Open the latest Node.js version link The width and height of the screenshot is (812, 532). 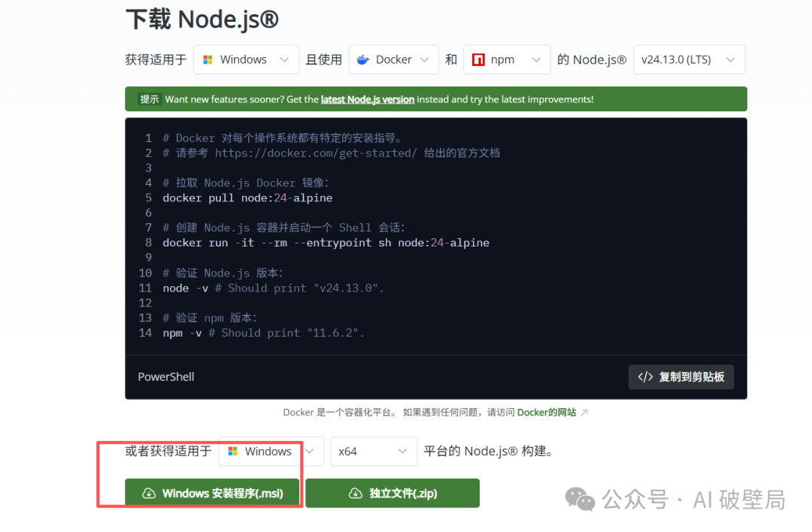pyautogui.click(x=368, y=99)
